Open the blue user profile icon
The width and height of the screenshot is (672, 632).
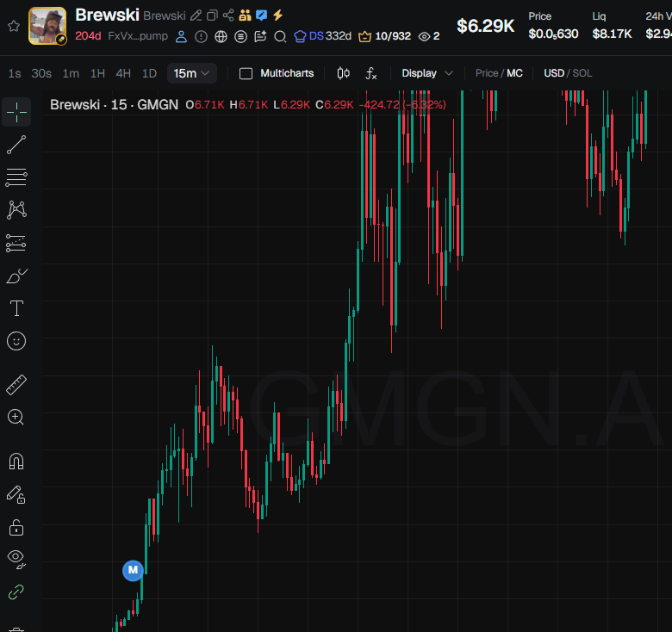[x=181, y=37]
